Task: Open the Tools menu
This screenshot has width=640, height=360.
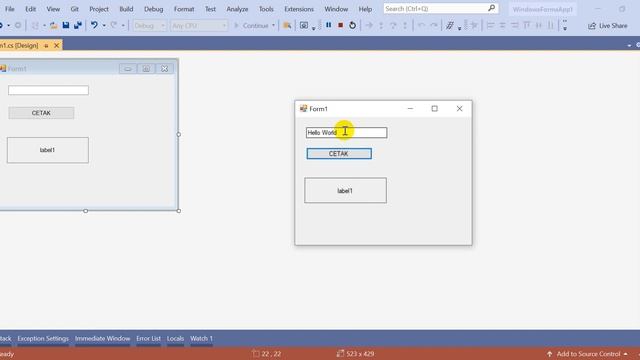Action: tap(266, 9)
